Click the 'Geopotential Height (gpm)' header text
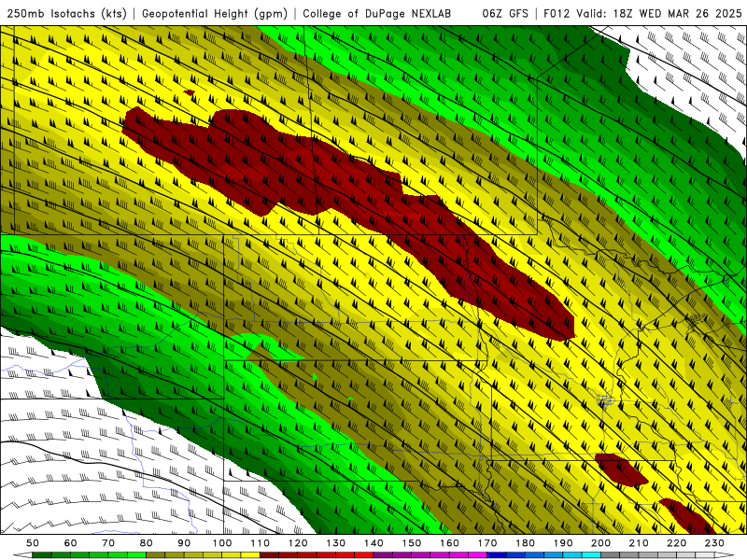Image resolution: width=747 pixels, height=560 pixels. [x=215, y=14]
